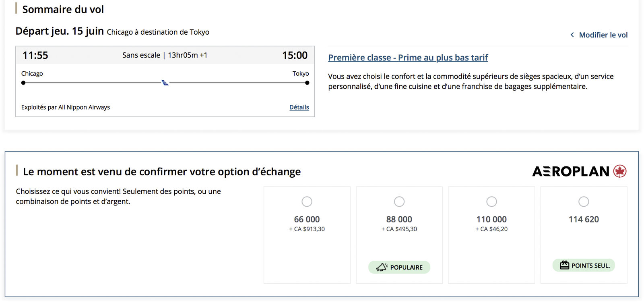Select the points-only 114 620 option
Image resolution: width=644 pixels, height=303 pixels.
point(584,201)
